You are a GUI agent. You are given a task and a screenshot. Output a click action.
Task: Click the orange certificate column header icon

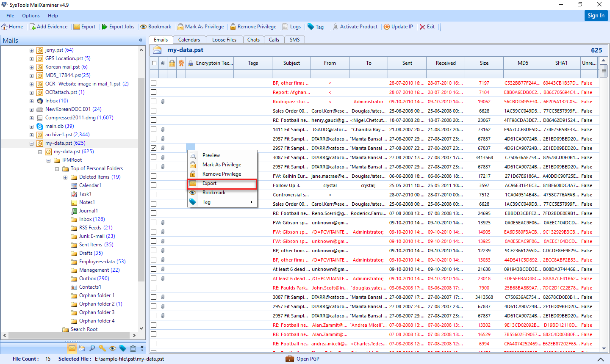(x=181, y=63)
